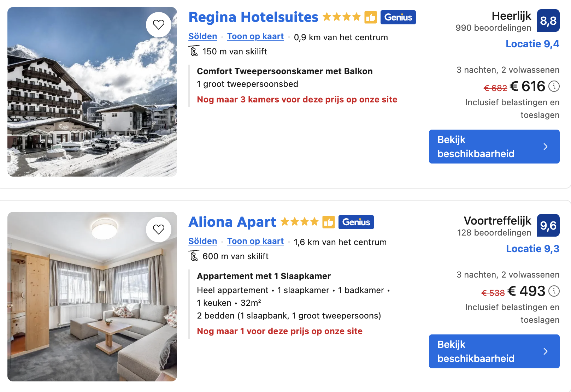Save Aliona Apart with heart icon
The width and height of the screenshot is (571, 392).
[159, 230]
